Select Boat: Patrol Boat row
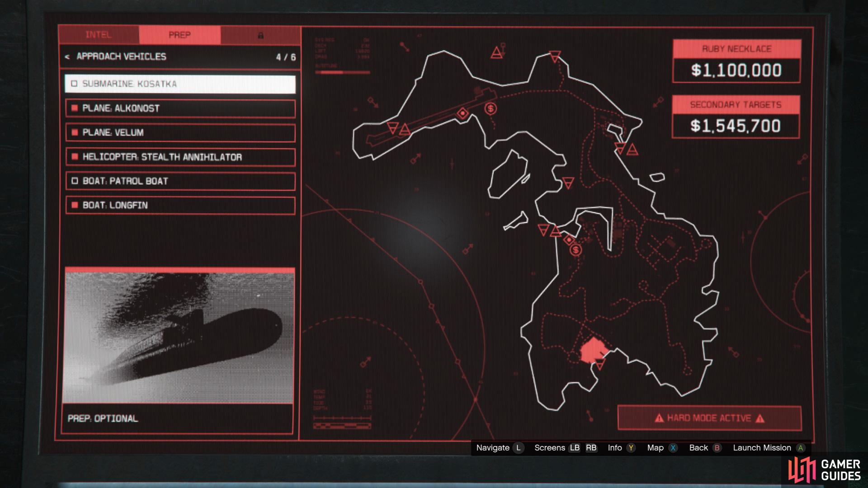 pos(180,181)
